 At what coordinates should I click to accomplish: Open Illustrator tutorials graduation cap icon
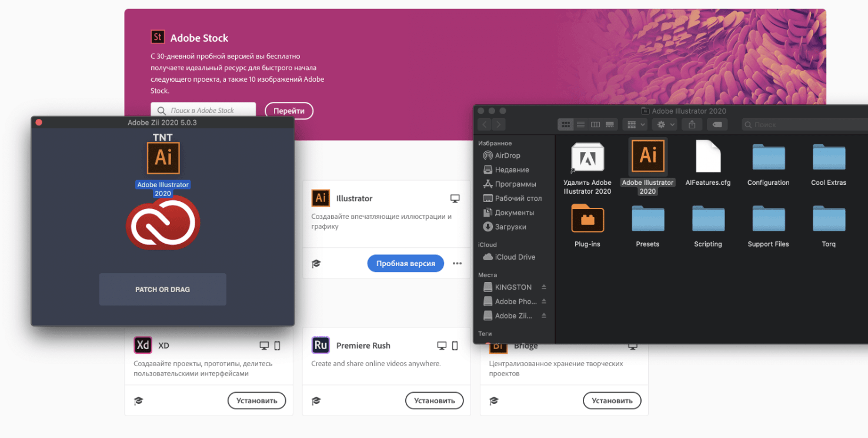point(316,263)
